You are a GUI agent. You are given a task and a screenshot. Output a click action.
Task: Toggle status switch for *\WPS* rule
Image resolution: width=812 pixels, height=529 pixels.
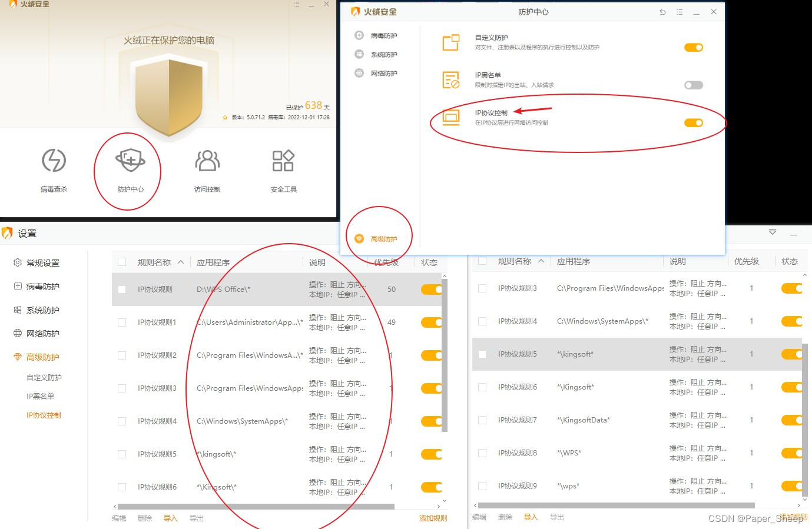[x=792, y=453]
